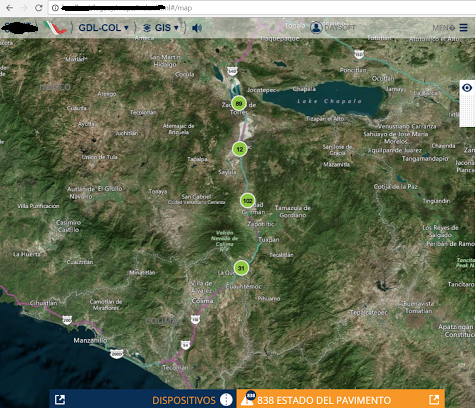Click the map cluster marker 102

coord(247,201)
